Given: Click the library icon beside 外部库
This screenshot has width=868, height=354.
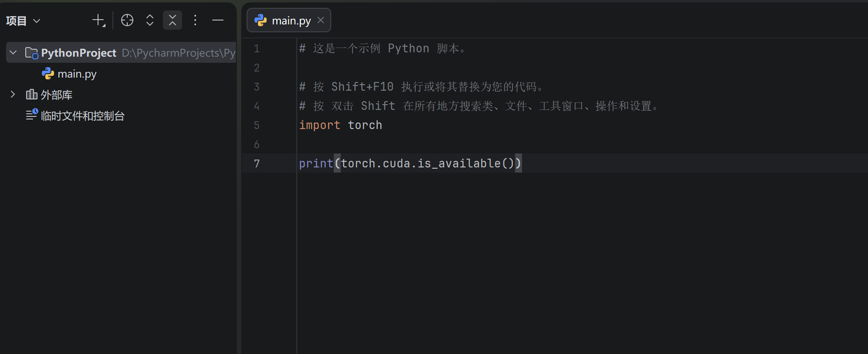Looking at the screenshot, I should pyautogui.click(x=31, y=95).
